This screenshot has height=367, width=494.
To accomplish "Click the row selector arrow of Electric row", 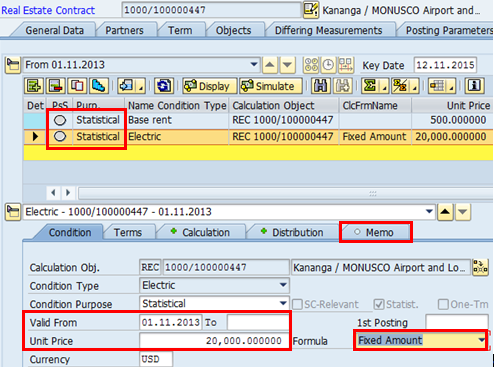I will tap(35, 136).
